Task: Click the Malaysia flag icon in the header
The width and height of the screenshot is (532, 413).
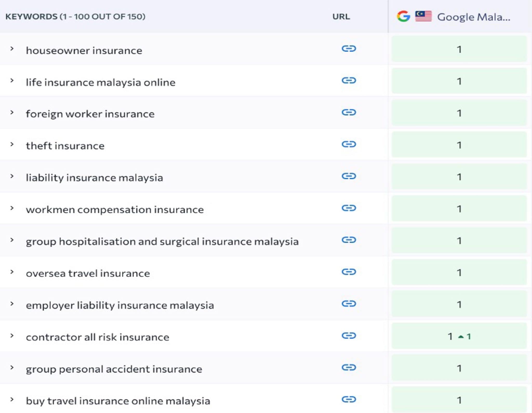Action: point(424,16)
